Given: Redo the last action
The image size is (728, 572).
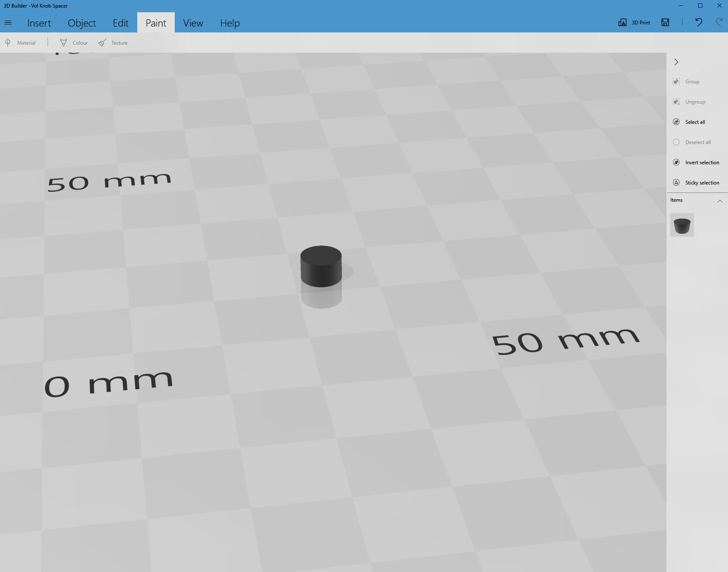Looking at the screenshot, I should [x=719, y=22].
